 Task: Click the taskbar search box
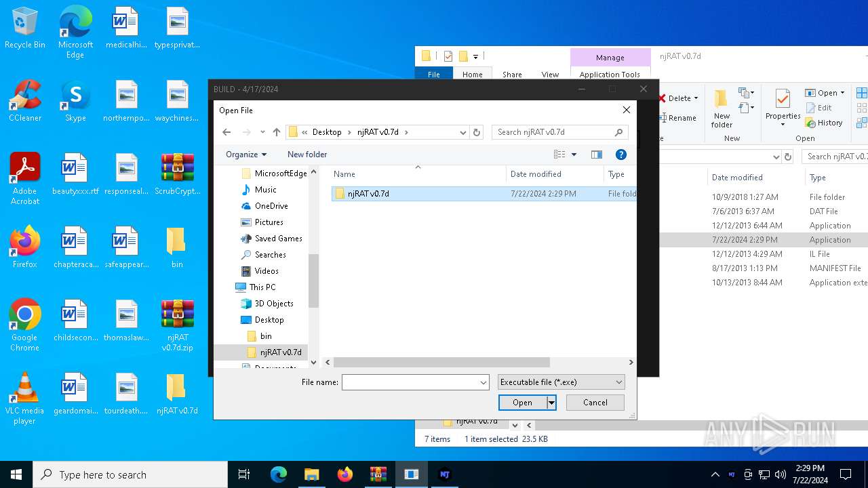pyautogui.click(x=130, y=474)
